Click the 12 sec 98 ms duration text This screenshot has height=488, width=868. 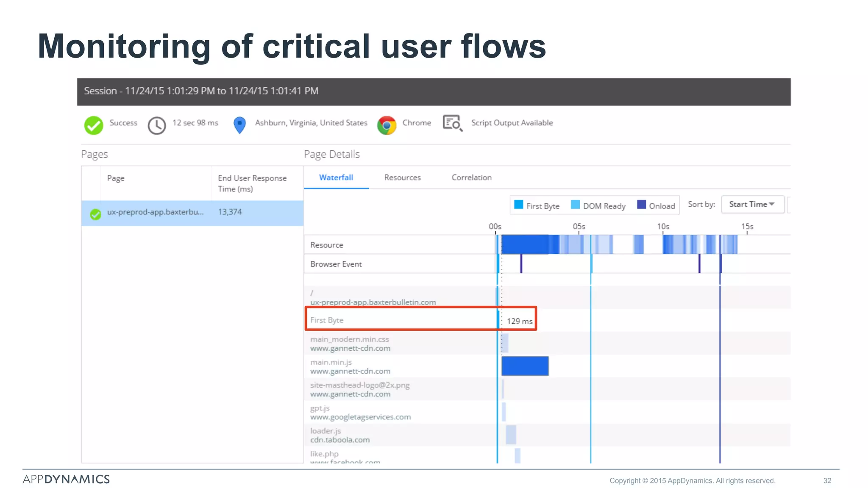[x=195, y=123]
